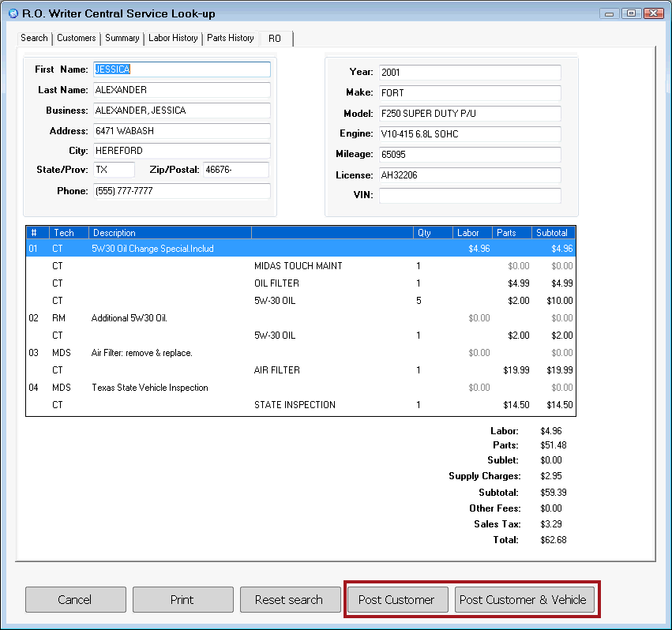Screen dimensions: 672x630
Task: Select the RO tab
Action: point(277,38)
